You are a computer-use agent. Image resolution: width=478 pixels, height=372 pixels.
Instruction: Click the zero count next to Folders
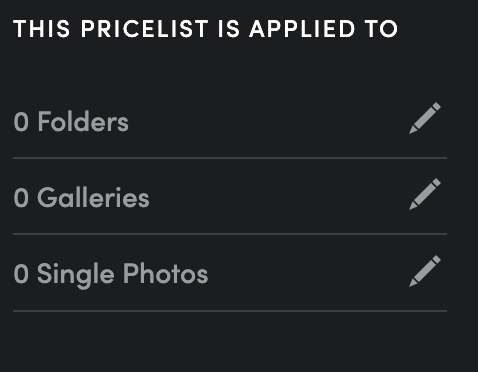[21, 122]
